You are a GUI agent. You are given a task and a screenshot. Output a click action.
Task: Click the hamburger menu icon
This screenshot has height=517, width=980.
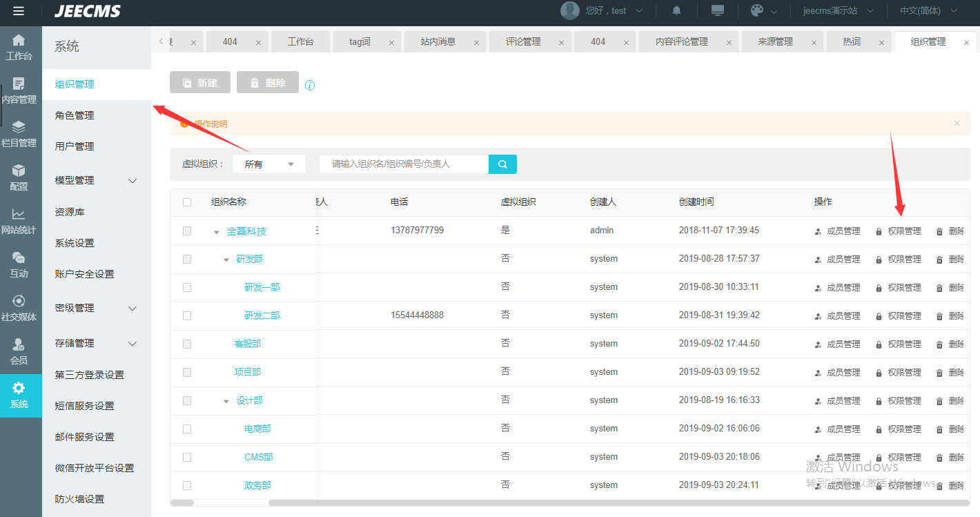(x=19, y=11)
